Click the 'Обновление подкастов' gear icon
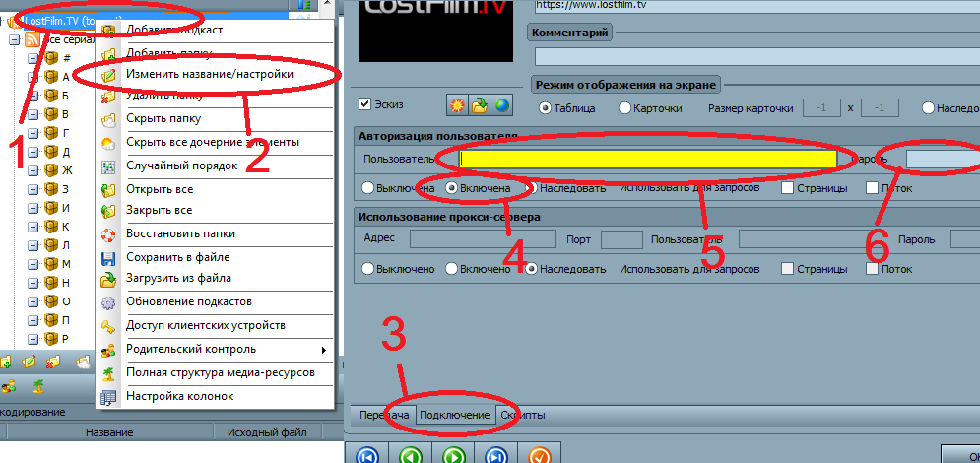The height and width of the screenshot is (463, 980). pyautogui.click(x=109, y=301)
